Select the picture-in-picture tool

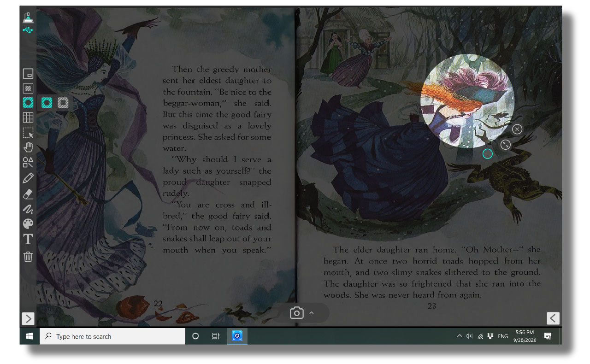click(28, 74)
